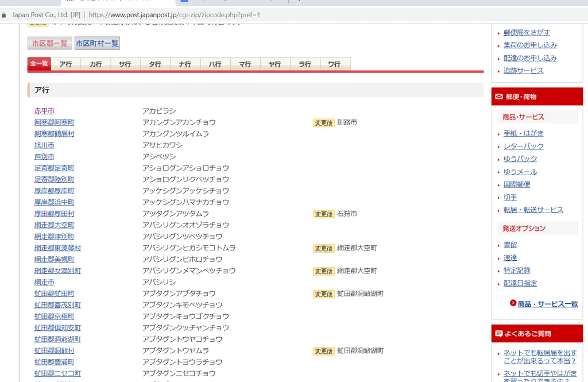Switch to 市区町村一覧 tab

pos(97,44)
